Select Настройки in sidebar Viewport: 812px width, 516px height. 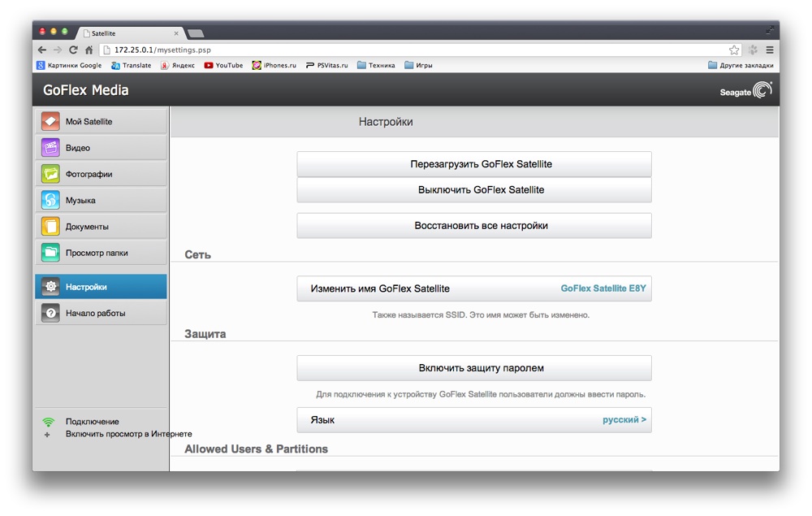tap(101, 287)
